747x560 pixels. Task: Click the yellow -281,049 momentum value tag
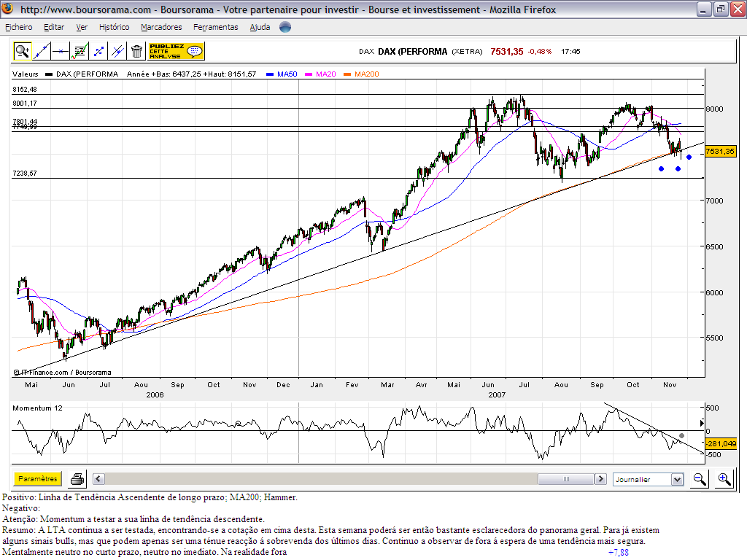pyautogui.click(x=721, y=444)
